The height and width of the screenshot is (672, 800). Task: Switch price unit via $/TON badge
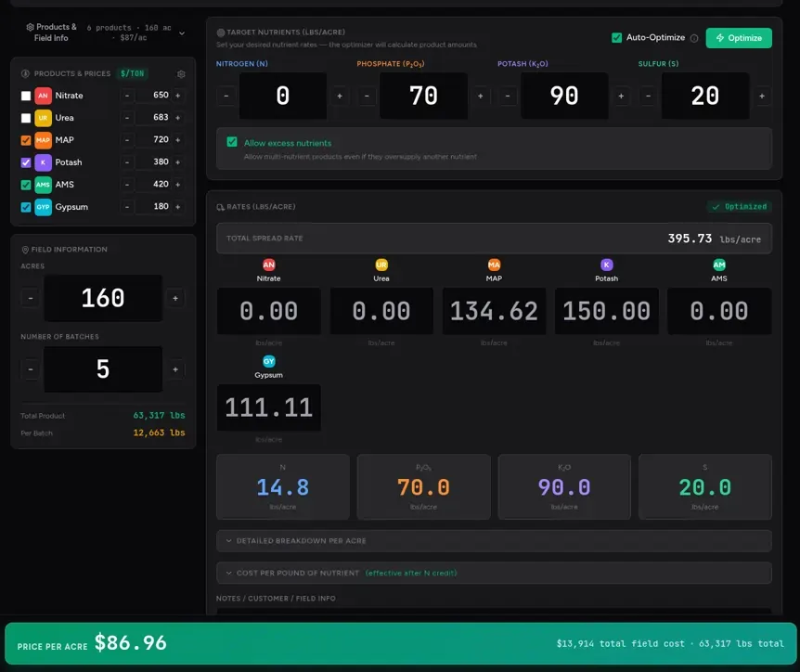coord(132,73)
